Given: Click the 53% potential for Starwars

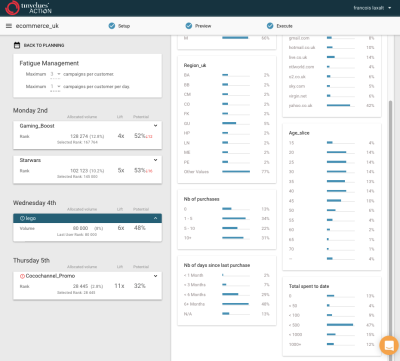Looking at the screenshot, I should 140,170.
